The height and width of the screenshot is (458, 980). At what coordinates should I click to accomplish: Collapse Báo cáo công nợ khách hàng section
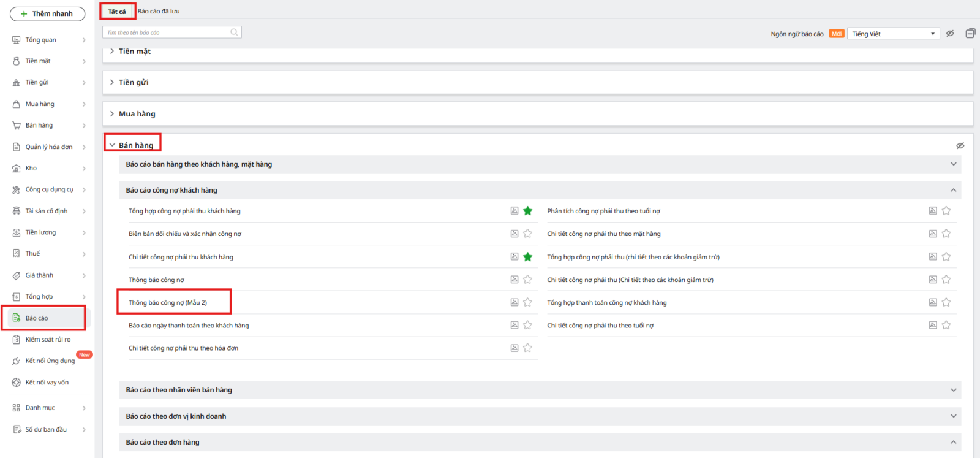pos(953,190)
